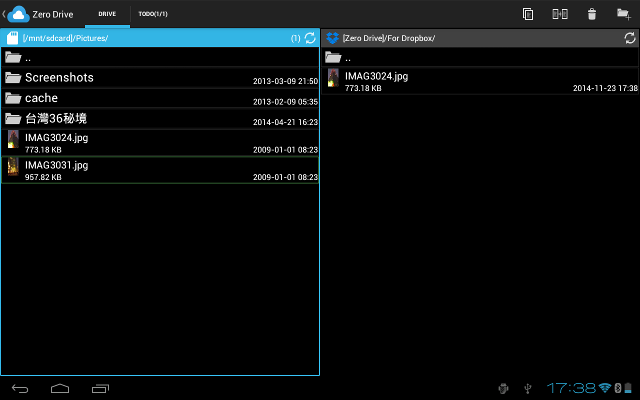The image size is (640, 400).
Task: Tap the Android debug status icon
Action: [504, 388]
